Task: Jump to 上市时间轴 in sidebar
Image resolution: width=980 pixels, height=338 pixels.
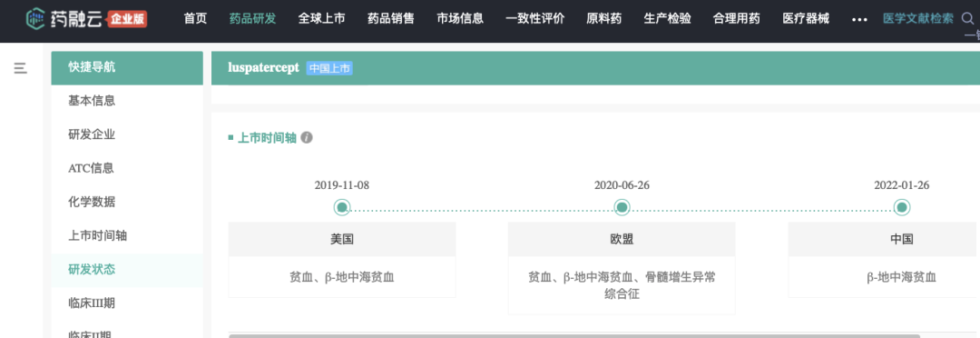Action: click(127, 236)
